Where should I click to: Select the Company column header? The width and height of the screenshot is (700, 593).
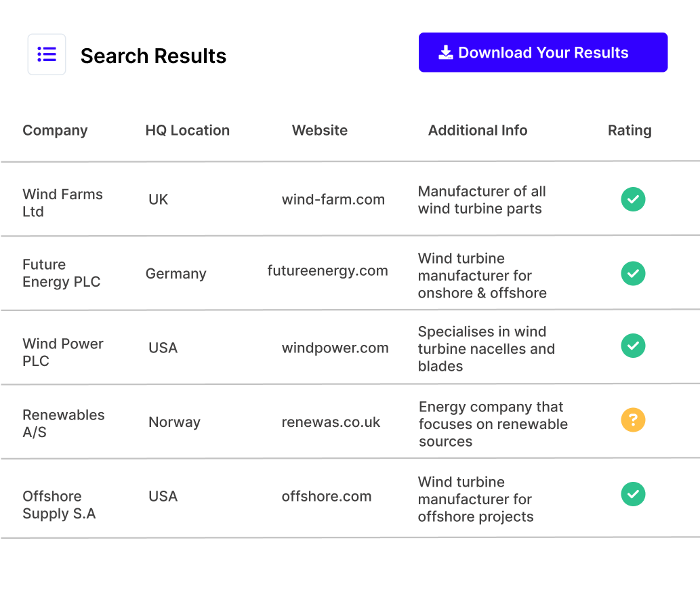pos(55,130)
